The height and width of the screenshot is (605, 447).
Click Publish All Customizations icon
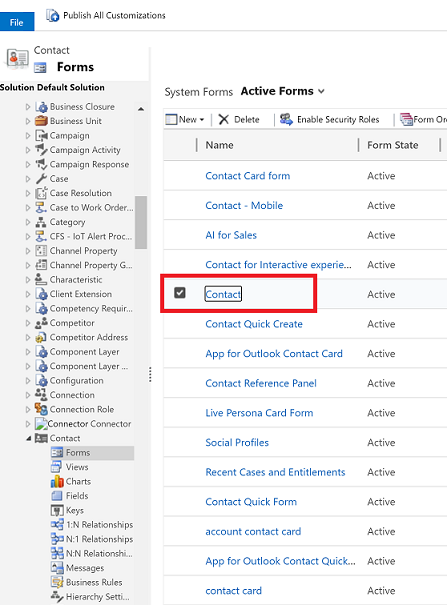coord(52,15)
